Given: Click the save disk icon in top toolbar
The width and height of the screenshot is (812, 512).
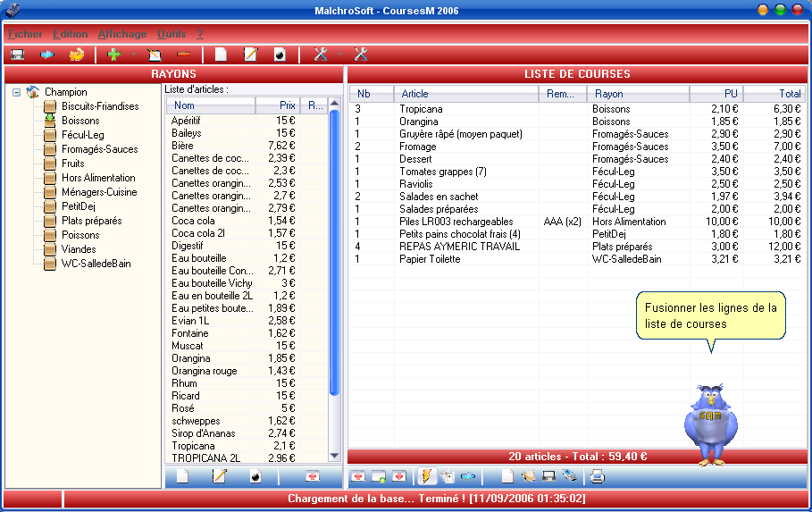Looking at the screenshot, I should point(17,55).
